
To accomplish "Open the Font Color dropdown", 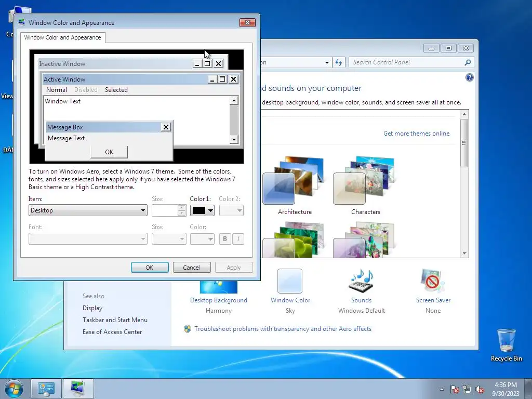I will pyautogui.click(x=202, y=239).
